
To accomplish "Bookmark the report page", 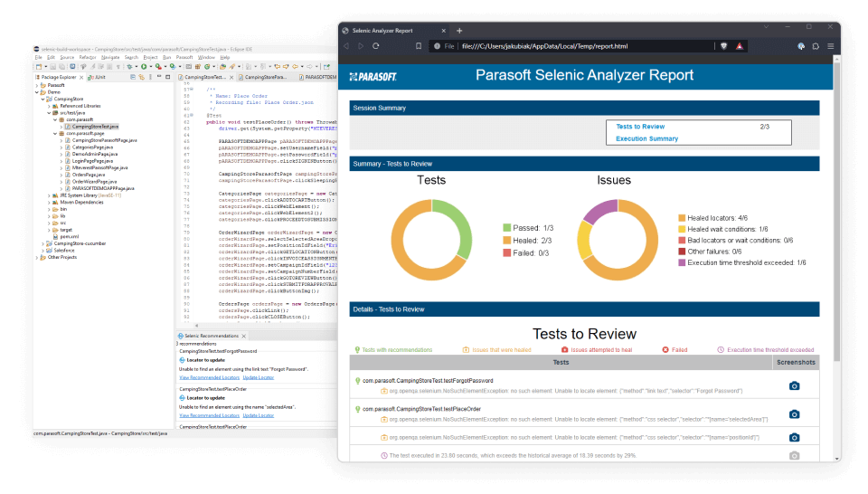I will pos(419,46).
